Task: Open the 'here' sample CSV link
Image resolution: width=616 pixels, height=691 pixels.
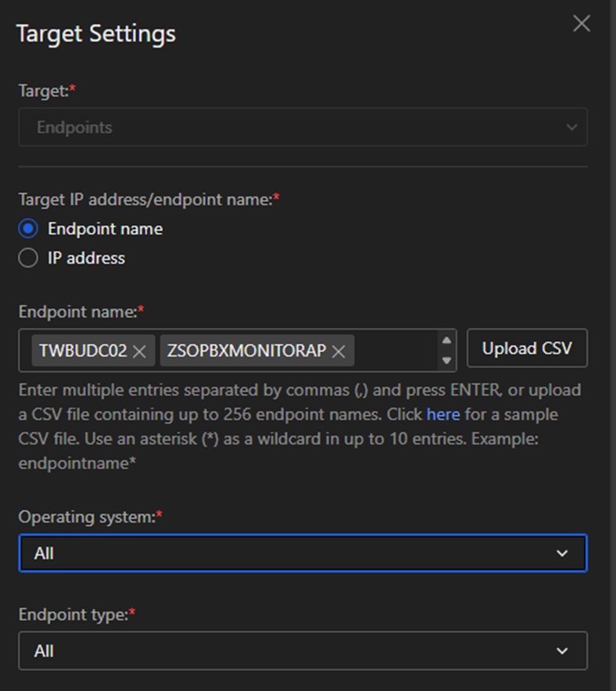Action: [x=442, y=414]
